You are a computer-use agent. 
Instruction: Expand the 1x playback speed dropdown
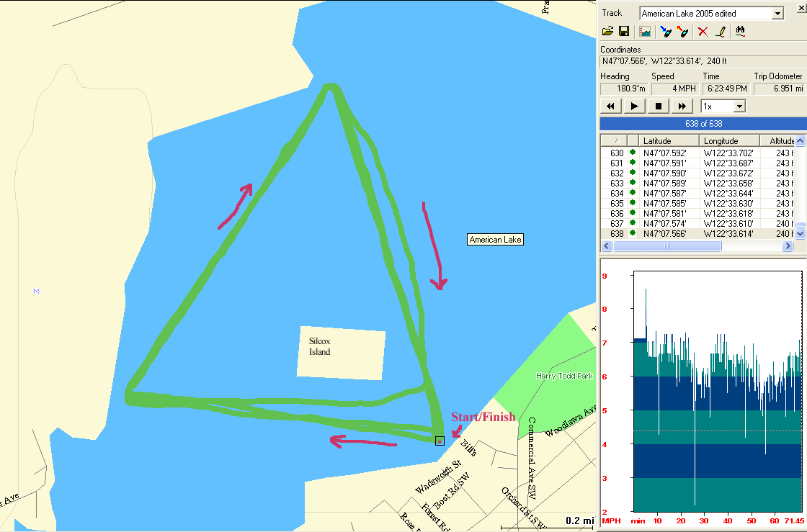click(739, 107)
